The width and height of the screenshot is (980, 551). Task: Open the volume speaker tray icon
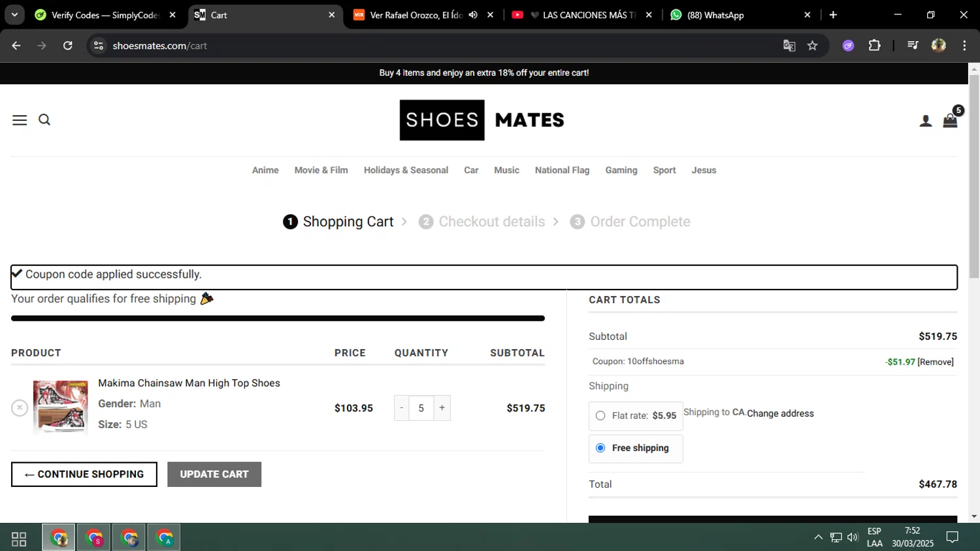coord(853,537)
